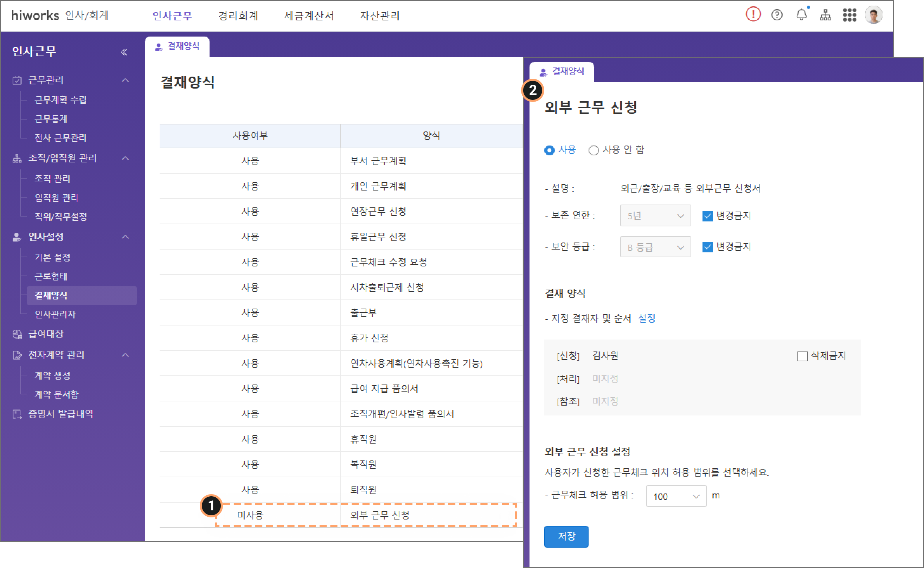924x568 pixels.
Task: Open the 세금계산서 top menu
Action: click(308, 15)
